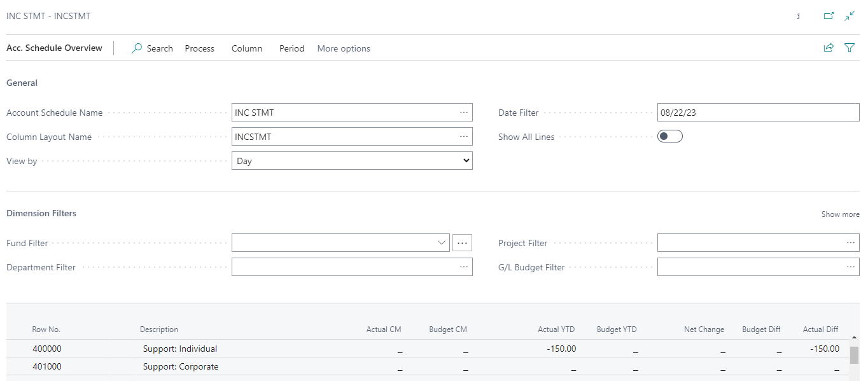Screen dimensions: 868x381
Task: Click inside the Date Filter field
Action: [732, 112]
